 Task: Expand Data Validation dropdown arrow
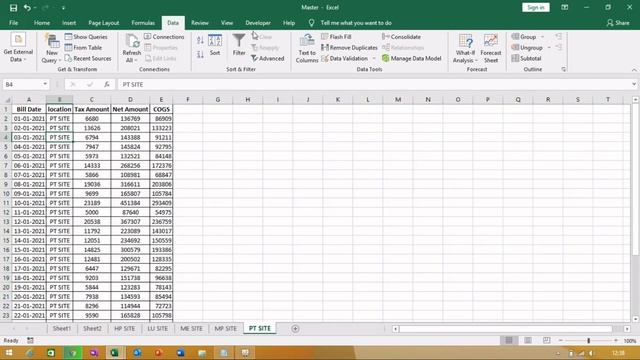[374, 58]
